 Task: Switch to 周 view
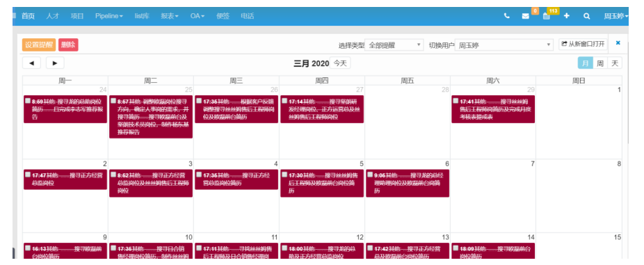(600, 63)
